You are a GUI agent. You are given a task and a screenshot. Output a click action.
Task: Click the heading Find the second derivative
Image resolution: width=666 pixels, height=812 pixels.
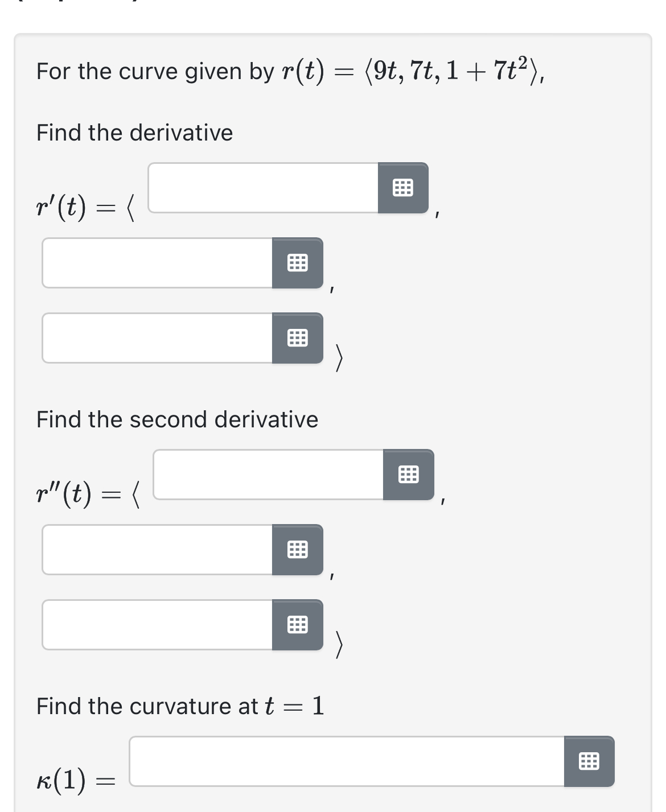(x=176, y=419)
